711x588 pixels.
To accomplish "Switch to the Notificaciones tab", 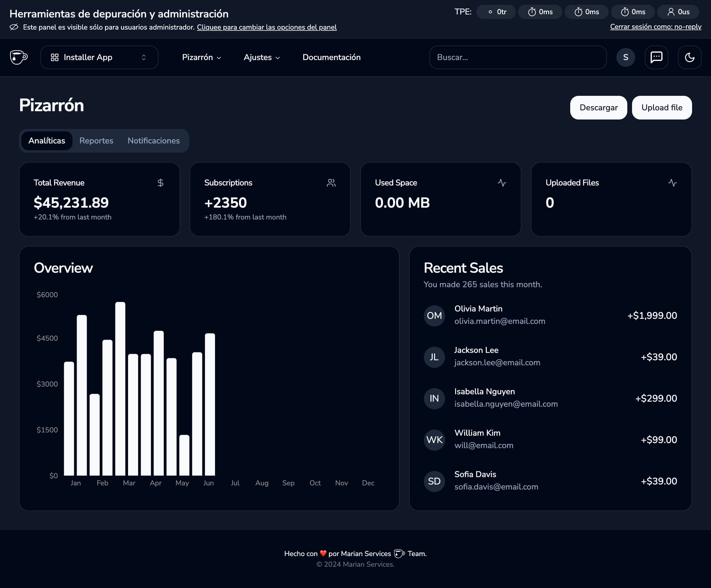I will [153, 140].
